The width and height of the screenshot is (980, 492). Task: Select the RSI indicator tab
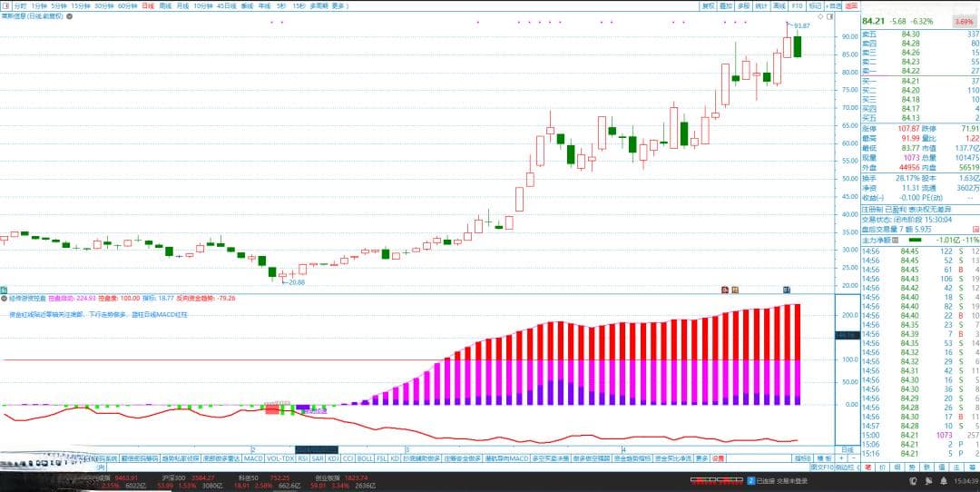tap(302, 458)
